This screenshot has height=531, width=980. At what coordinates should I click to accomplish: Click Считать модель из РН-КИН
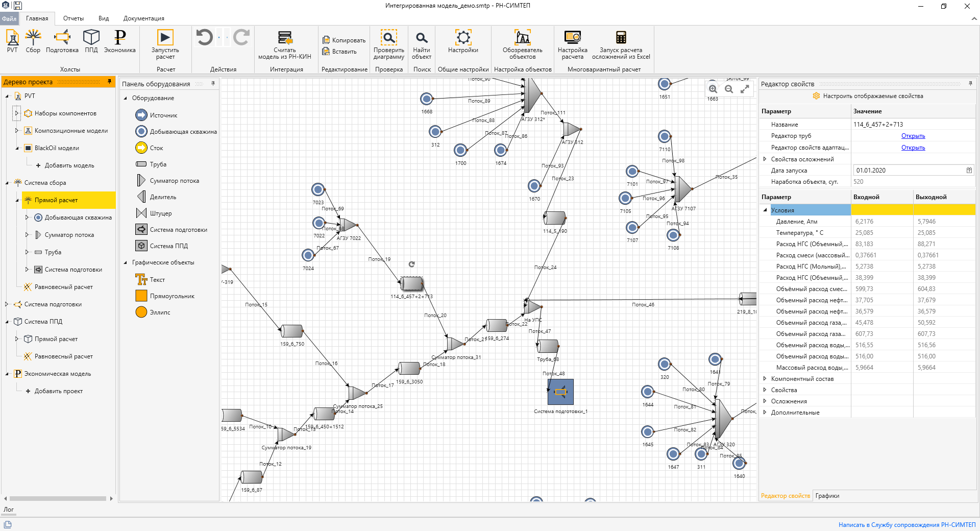285,44
